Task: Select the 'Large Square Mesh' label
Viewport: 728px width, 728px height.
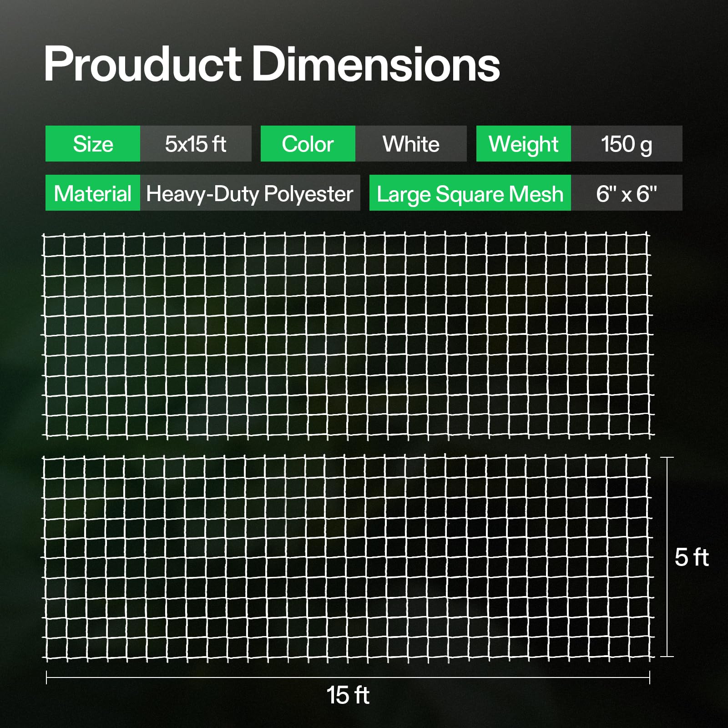Action: (470, 193)
